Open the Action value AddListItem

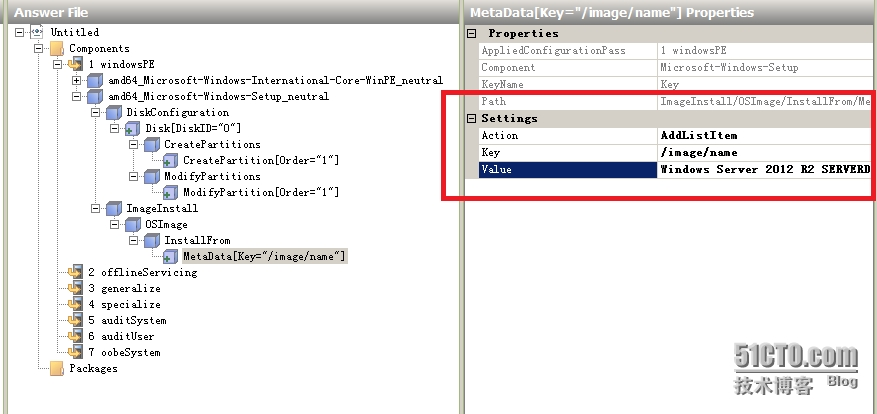[766, 135]
